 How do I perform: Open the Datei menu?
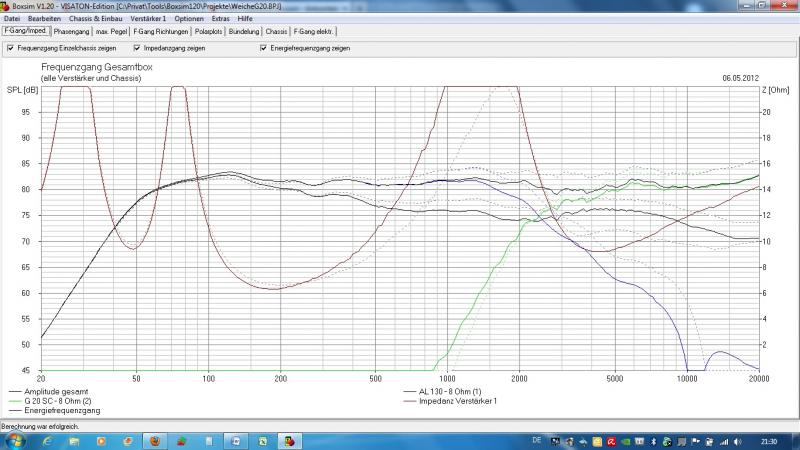[13, 19]
